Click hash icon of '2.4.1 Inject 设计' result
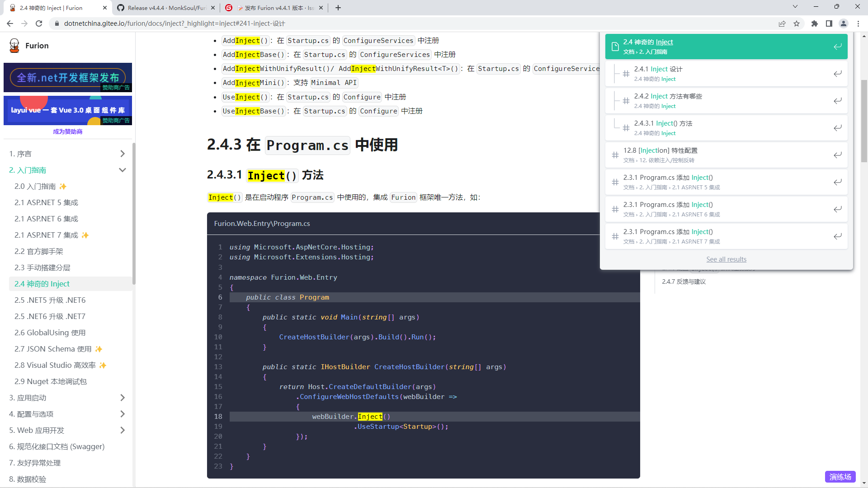 626,74
